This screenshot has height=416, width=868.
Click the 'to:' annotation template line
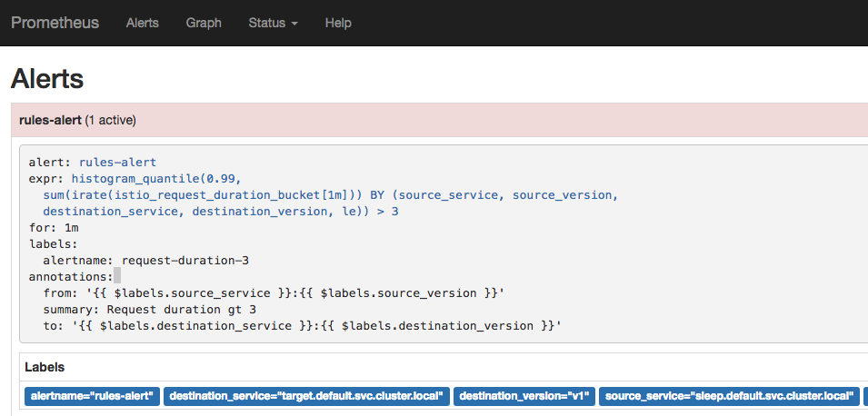303,326
